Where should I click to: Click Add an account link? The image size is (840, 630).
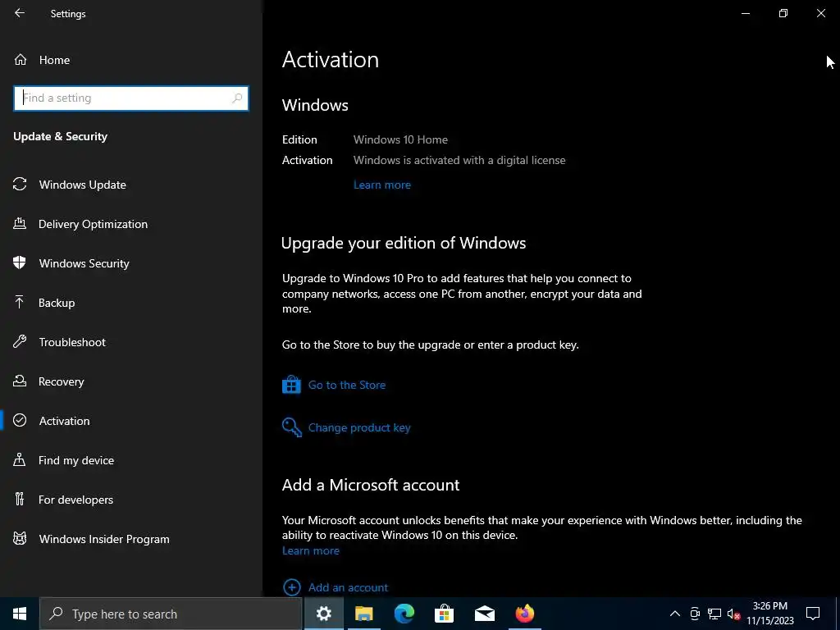[x=348, y=587]
